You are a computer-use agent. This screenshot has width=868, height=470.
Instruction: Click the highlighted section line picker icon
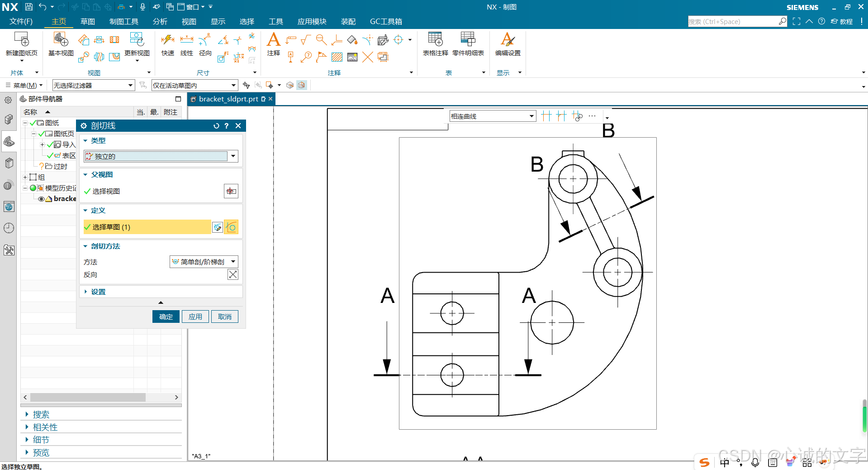231,227
